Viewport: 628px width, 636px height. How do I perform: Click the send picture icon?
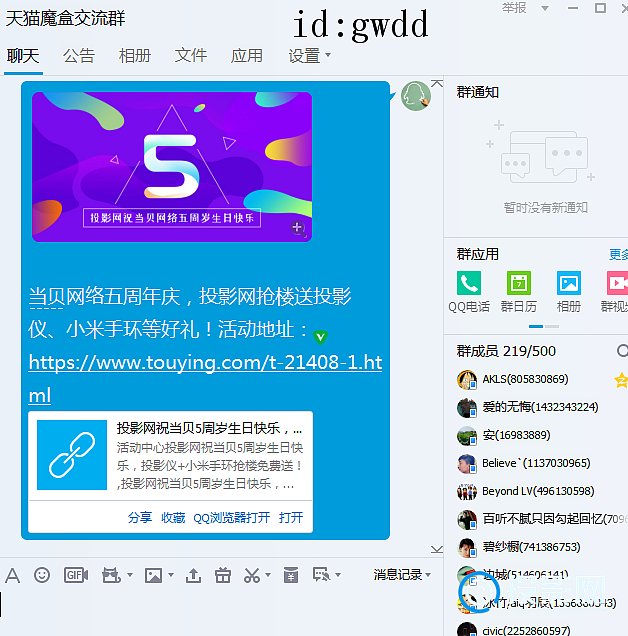[x=154, y=575]
